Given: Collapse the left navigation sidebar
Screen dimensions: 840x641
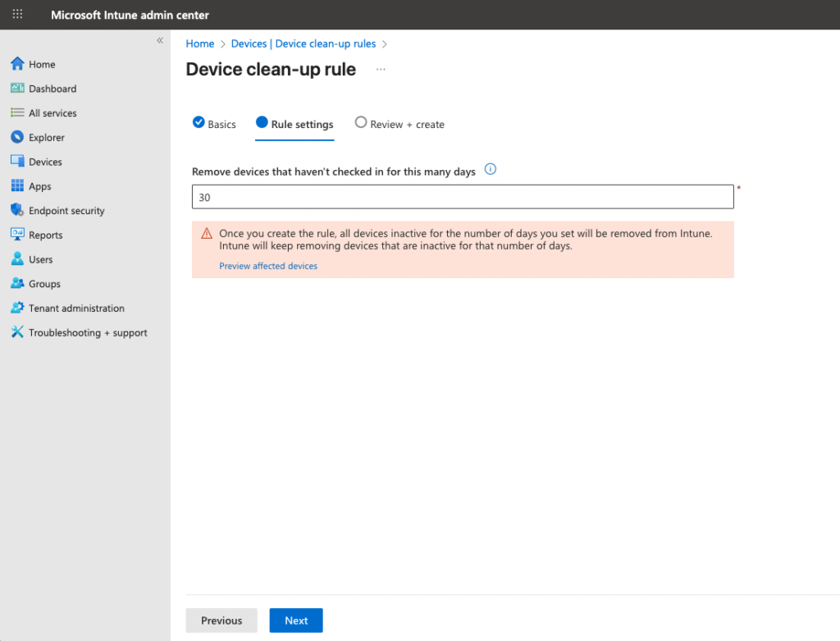Looking at the screenshot, I should (160, 40).
